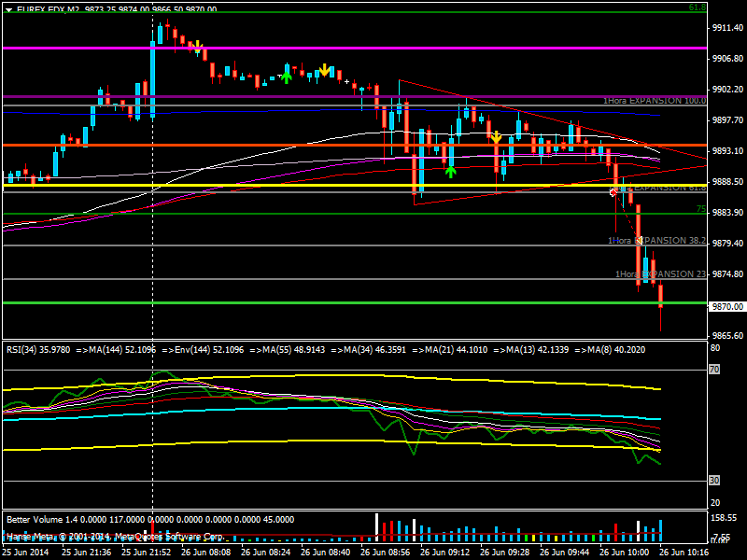The image size is (747, 560).
Task: Click the green up arrow between magenta and purple lines
Action: [x=287, y=77]
